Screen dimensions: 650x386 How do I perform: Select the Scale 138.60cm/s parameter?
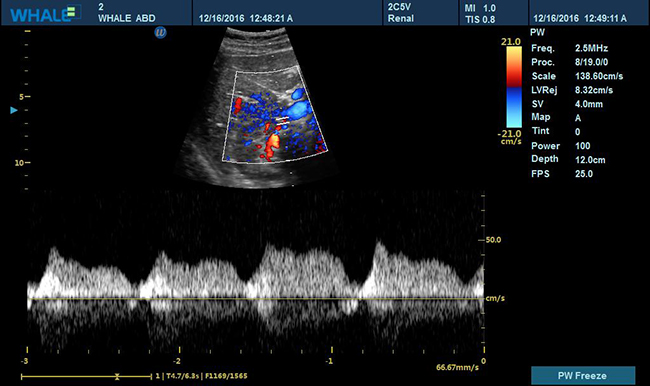click(x=577, y=76)
